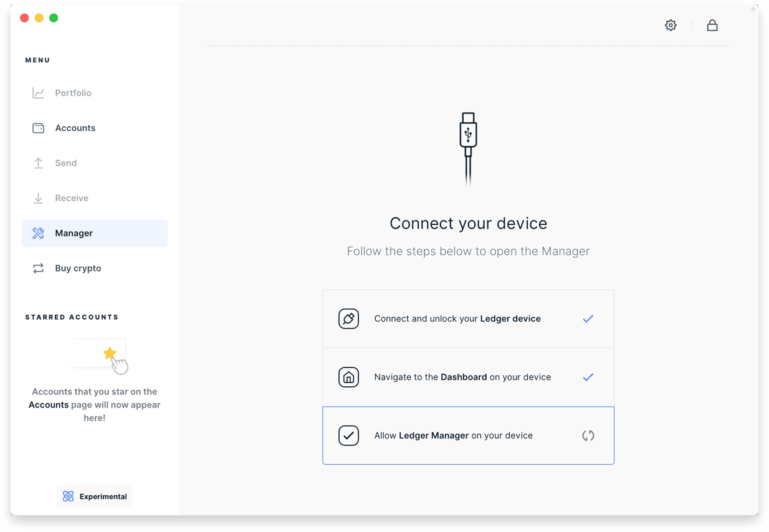Screen dimensions: 769x532
Task: Click the Send upload arrow icon
Action: coord(38,163)
